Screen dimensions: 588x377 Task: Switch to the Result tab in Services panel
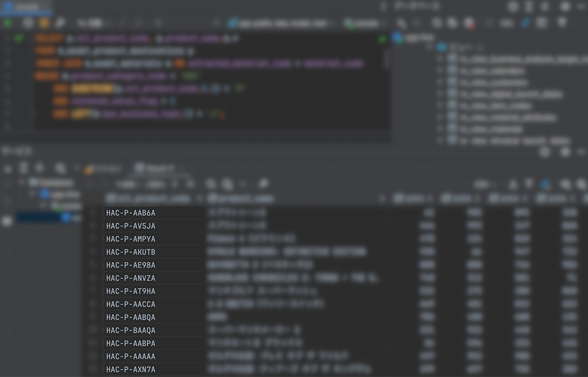tap(155, 169)
